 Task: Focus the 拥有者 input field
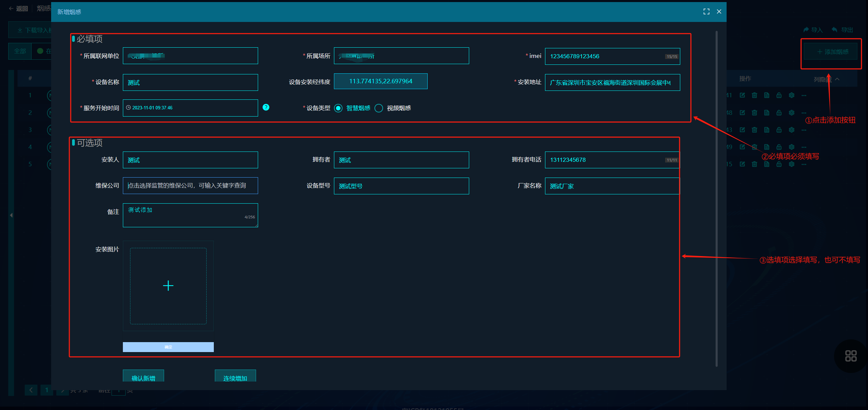tap(402, 160)
